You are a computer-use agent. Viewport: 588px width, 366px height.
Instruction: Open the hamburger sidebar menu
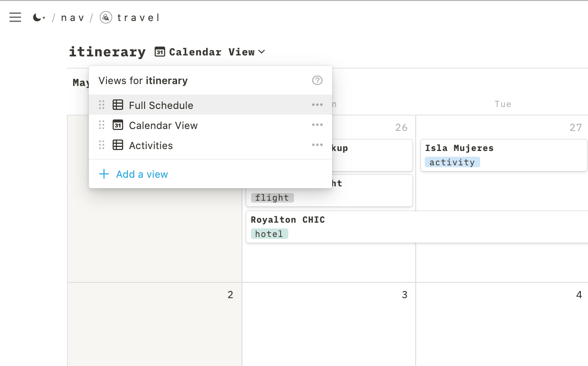[15, 18]
